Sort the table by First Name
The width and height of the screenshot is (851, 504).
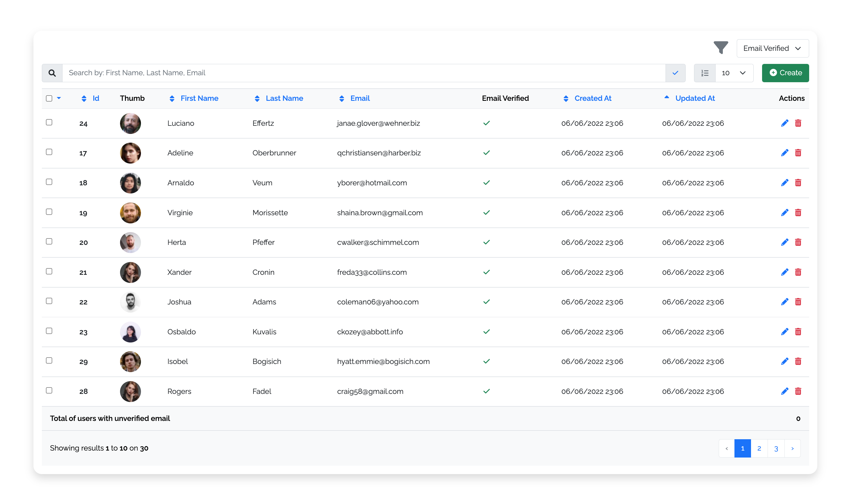pyautogui.click(x=199, y=98)
